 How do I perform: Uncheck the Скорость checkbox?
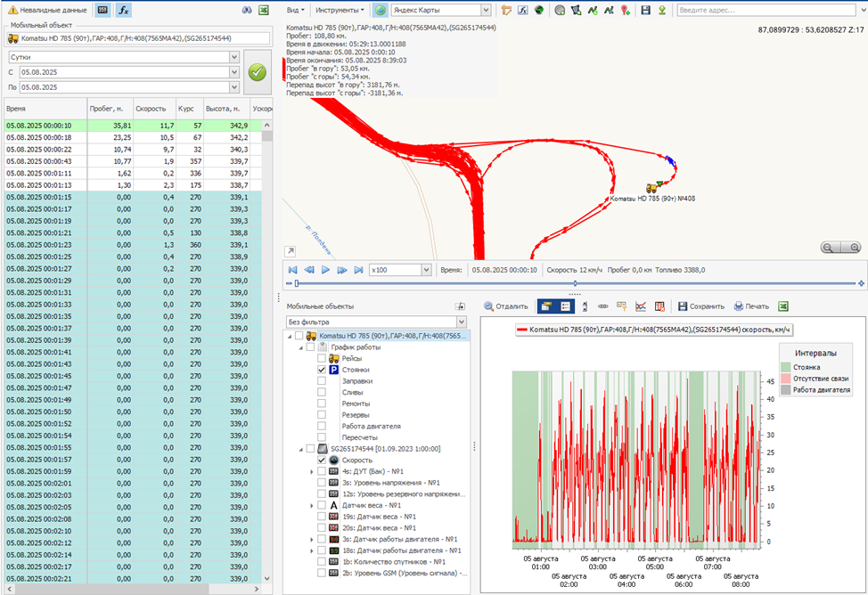(x=323, y=461)
